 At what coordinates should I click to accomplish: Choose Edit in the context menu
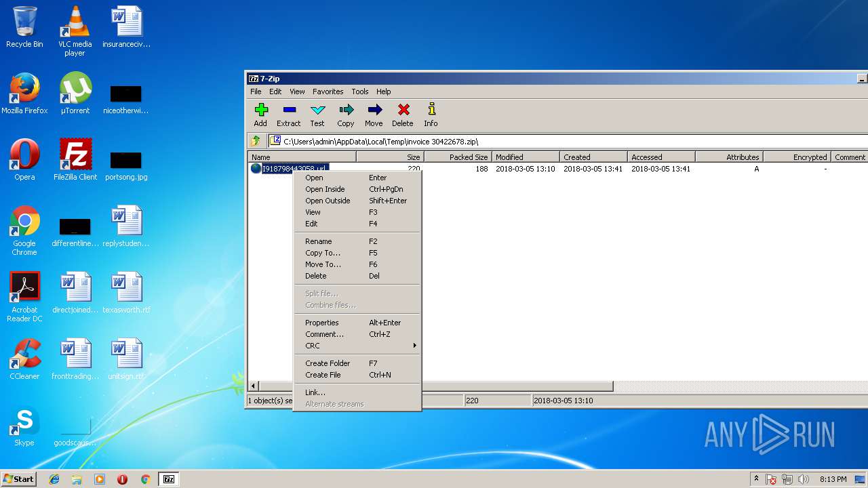click(x=357, y=224)
